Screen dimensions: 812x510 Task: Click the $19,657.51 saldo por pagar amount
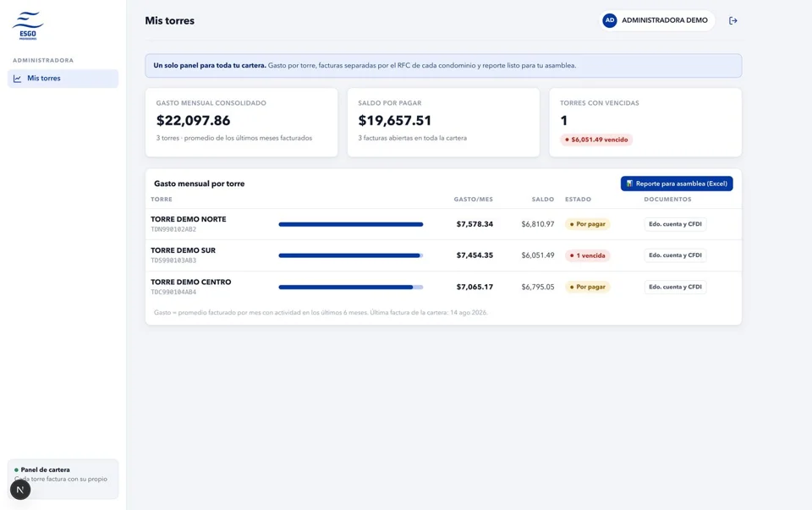pyautogui.click(x=395, y=121)
